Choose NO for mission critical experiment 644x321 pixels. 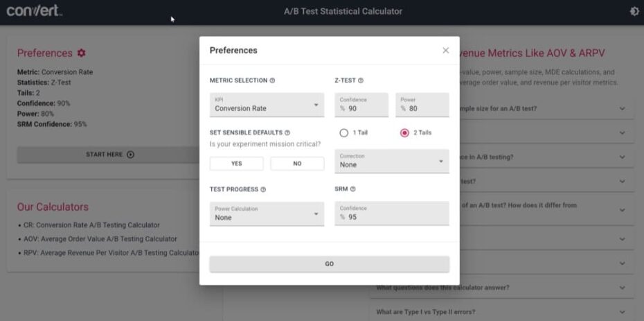click(x=297, y=164)
